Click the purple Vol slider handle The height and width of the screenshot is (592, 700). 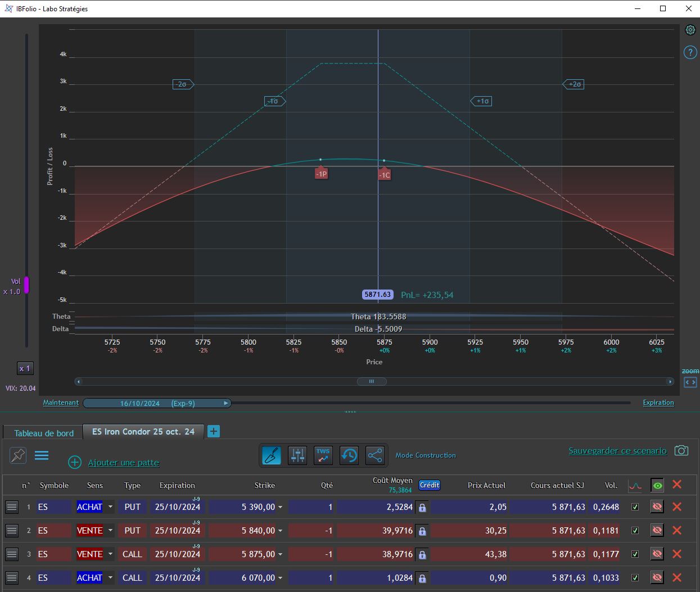pyautogui.click(x=26, y=285)
